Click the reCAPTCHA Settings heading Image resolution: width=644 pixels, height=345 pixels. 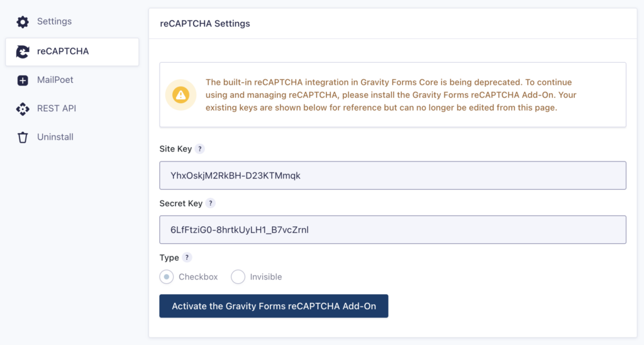(205, 24)
